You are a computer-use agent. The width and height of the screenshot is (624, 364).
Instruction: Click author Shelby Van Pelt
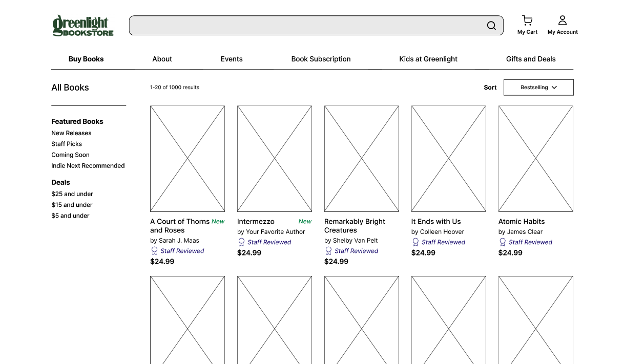351,241
